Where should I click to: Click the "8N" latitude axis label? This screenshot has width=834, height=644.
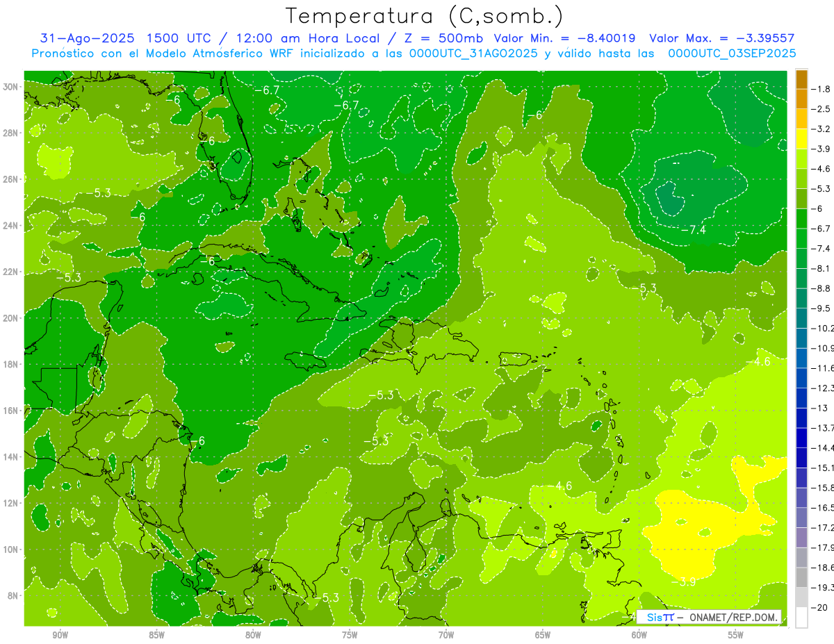coord(14,595)
